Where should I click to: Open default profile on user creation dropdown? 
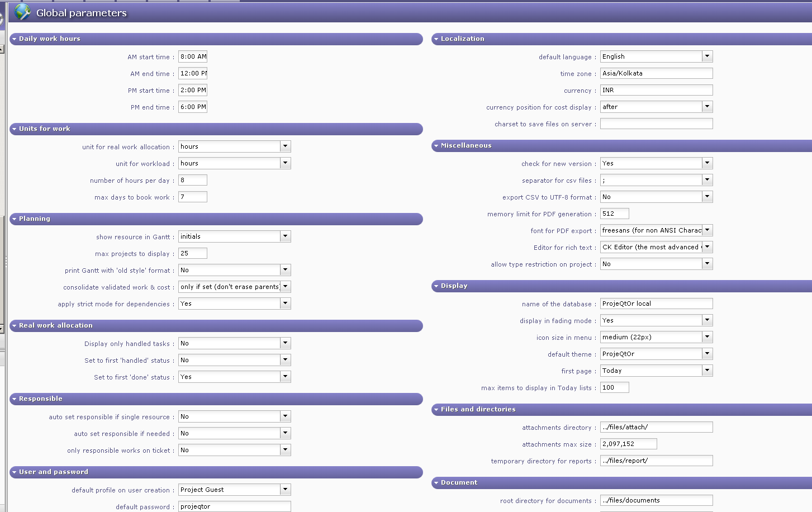(285, 490)
